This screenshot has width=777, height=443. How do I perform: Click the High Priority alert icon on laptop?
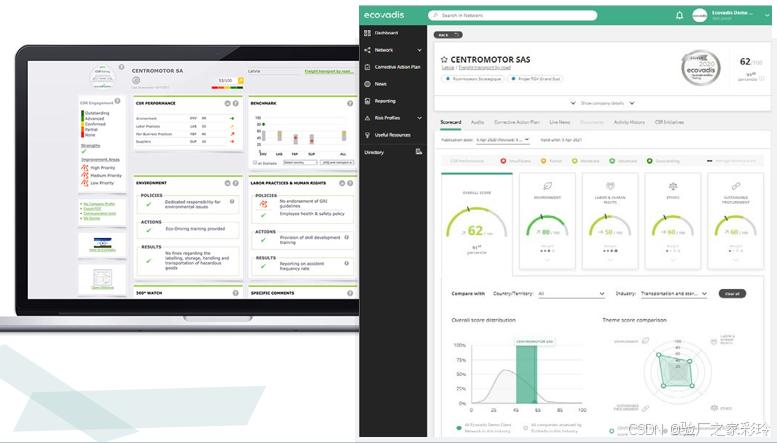(x=84, y=168)
